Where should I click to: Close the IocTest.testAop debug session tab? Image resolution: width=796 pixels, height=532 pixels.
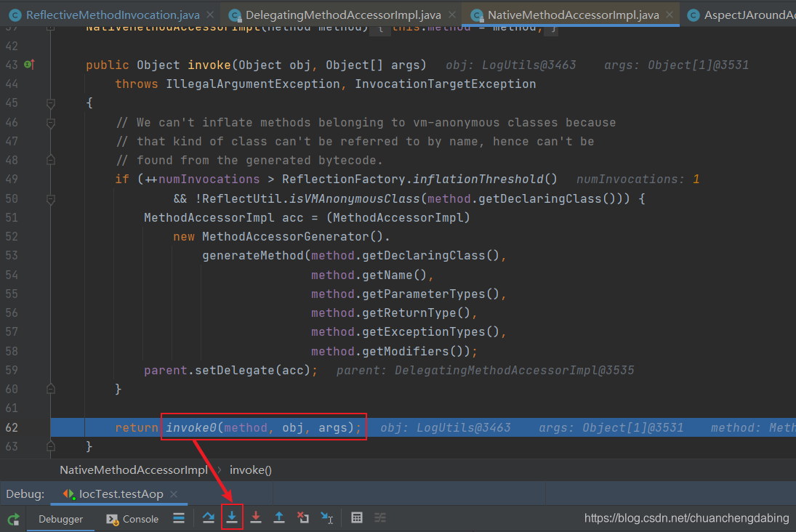(174, 494)
